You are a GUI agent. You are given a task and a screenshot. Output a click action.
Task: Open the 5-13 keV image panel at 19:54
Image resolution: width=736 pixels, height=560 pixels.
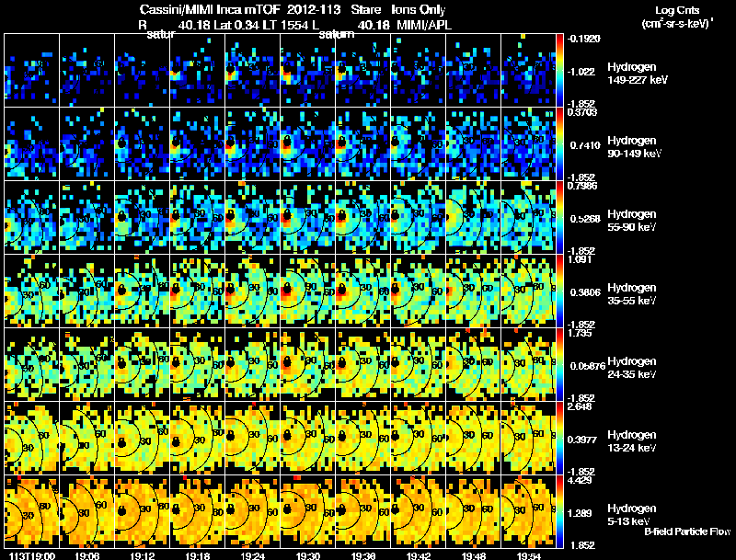(x=528, y=512)
